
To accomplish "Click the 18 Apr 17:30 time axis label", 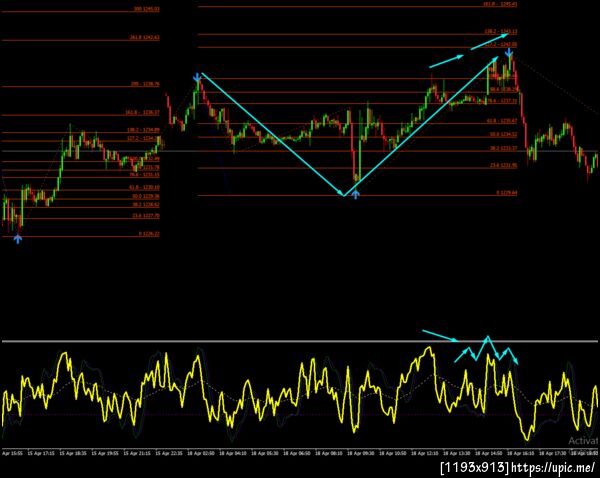I will click(x=554, y=453).
